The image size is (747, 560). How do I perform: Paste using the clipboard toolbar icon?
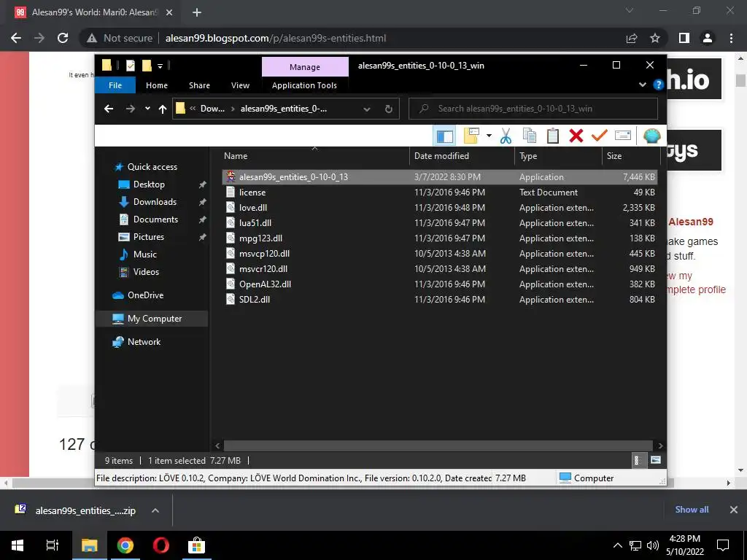click(x=553, y=136)
